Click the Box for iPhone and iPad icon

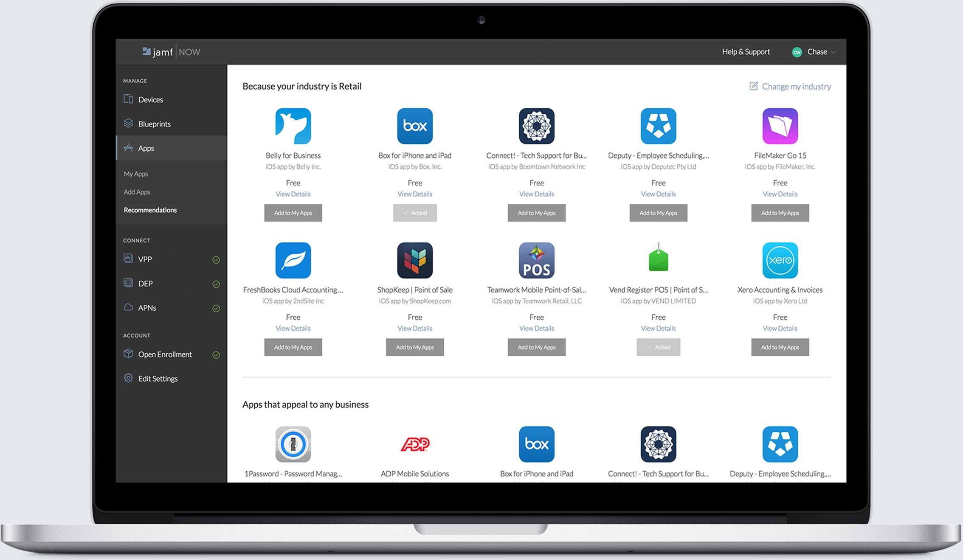[x=414, y=125]
